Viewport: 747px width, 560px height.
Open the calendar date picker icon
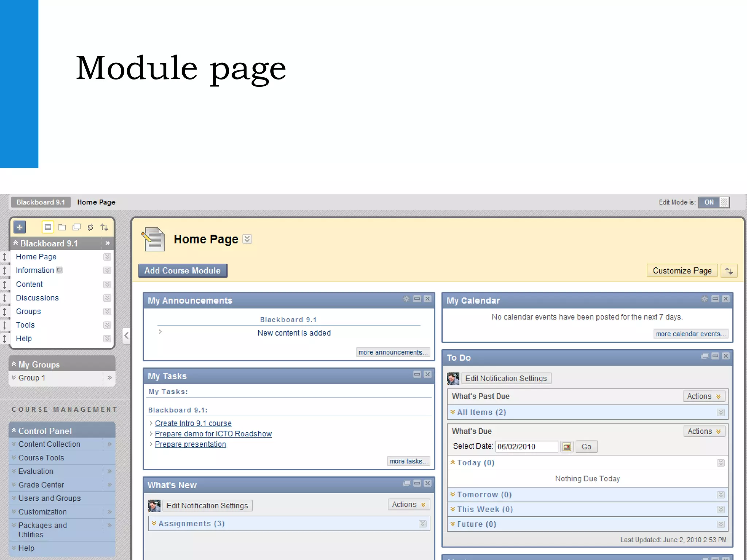567,447
